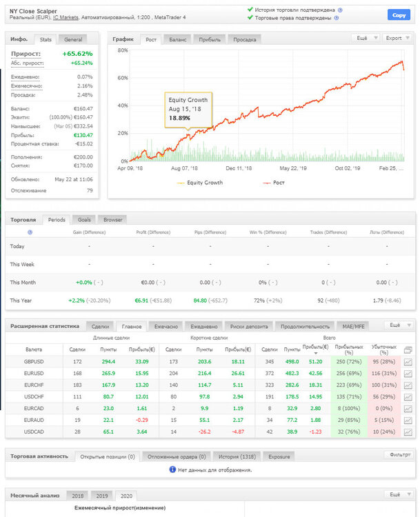Open the Фильтр dropdown in Торговая активность
The width and height of the screenshot is (420, 517).
coord(399,455)
